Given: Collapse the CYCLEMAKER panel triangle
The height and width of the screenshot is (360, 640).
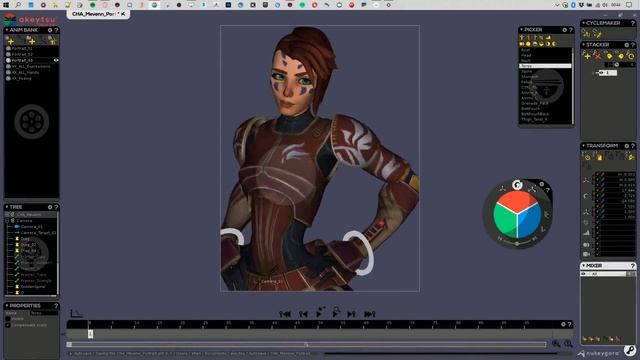Looking at the screenshot, I should tap(583, 23).
